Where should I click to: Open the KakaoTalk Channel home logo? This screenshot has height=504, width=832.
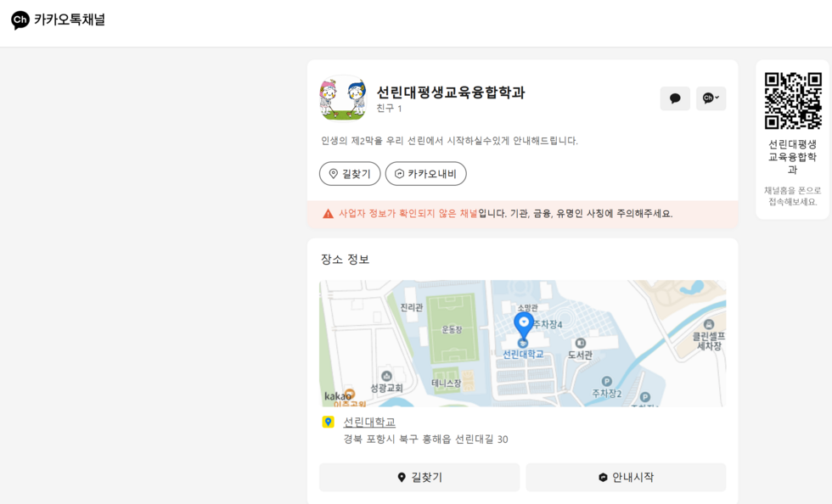click(x=58, y=20)
